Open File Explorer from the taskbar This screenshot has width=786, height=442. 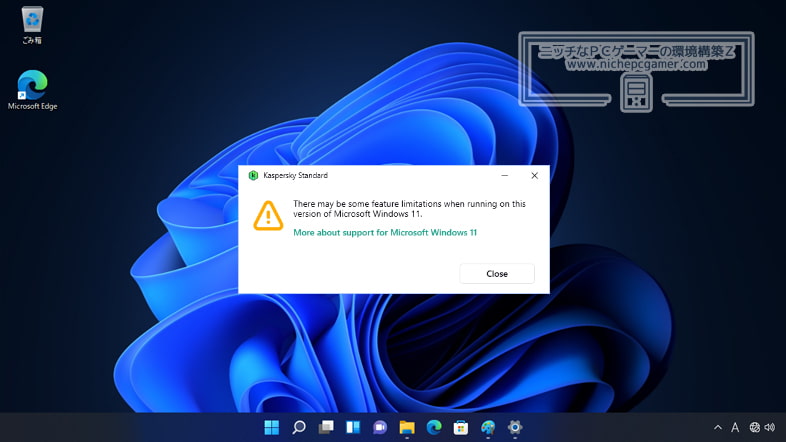click(407, 428)
